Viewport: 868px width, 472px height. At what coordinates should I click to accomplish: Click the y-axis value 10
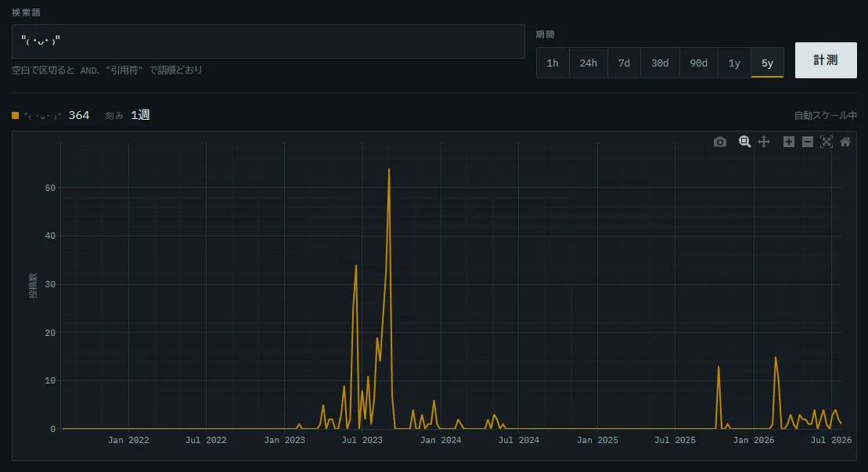pyautogui.click(x=50, y=380)
